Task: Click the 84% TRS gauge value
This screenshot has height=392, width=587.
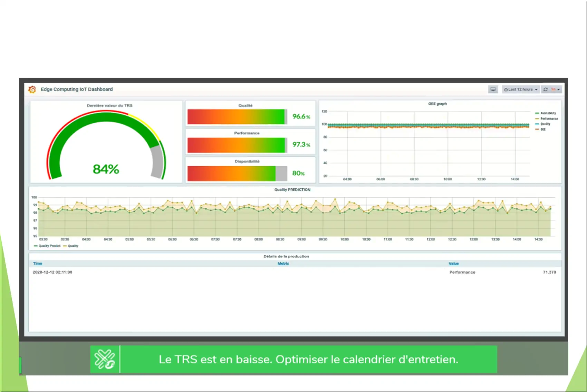Action: (x=106, y=169)
